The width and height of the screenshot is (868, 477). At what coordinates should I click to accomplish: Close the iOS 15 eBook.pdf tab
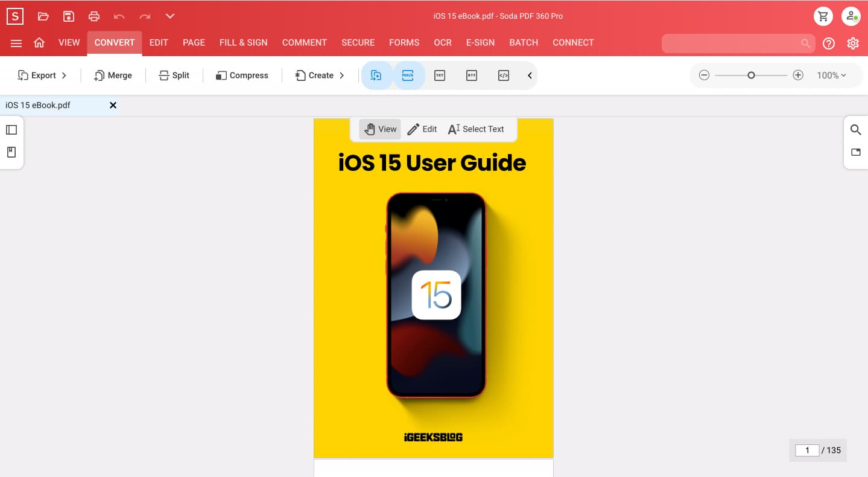113,105
